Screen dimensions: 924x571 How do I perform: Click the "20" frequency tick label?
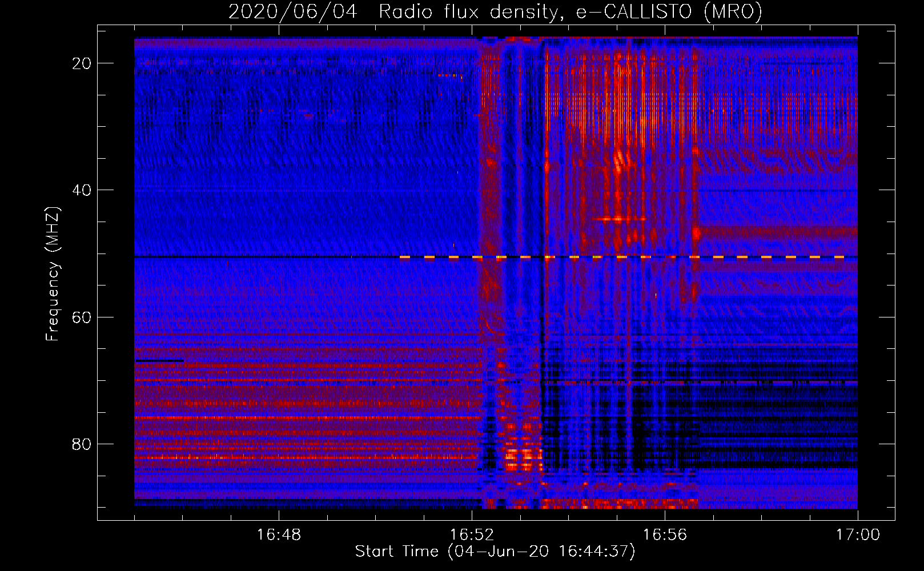pos(82,63)
